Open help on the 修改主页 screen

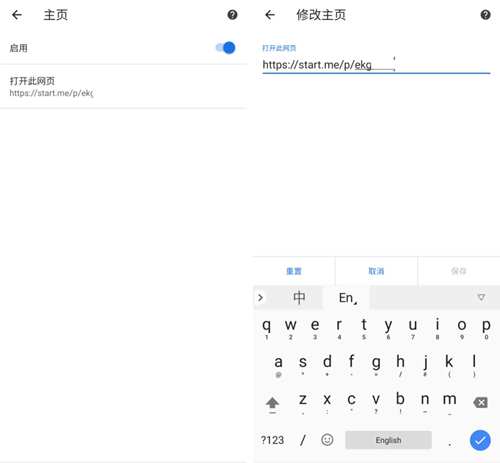485,15
